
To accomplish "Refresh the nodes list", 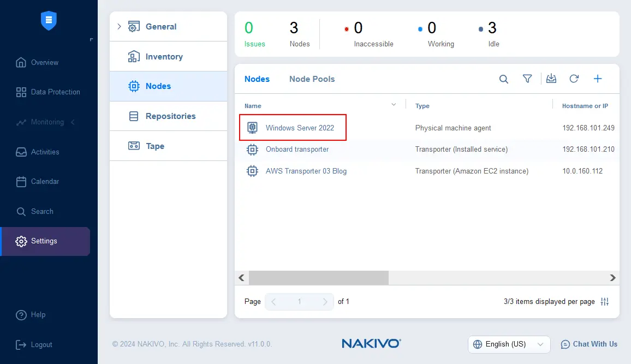I will pos(574,79).
